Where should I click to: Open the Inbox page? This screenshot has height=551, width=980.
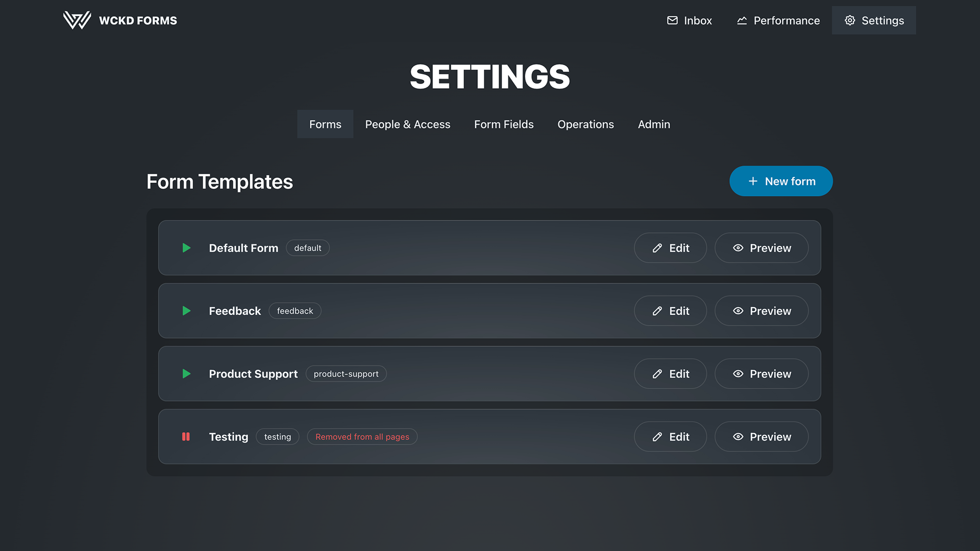point(689,20)
